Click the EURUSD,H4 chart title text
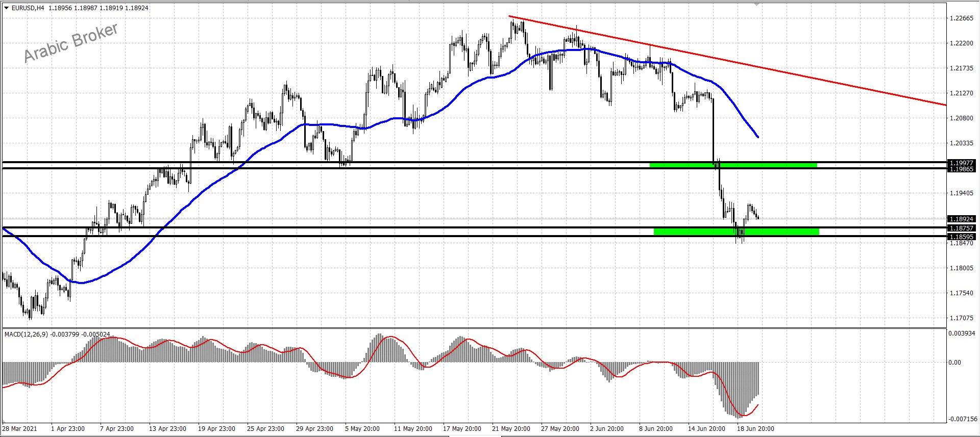 pyautogui.click(x=28, y=8)
